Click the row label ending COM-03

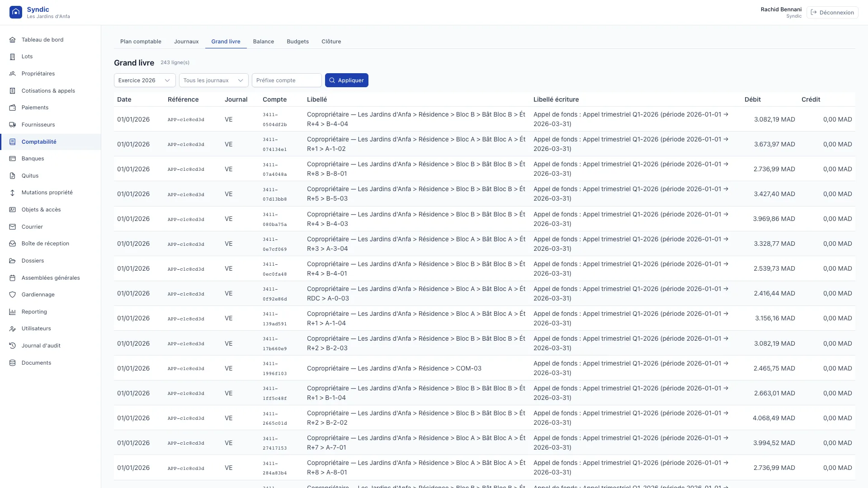point(394,368)
